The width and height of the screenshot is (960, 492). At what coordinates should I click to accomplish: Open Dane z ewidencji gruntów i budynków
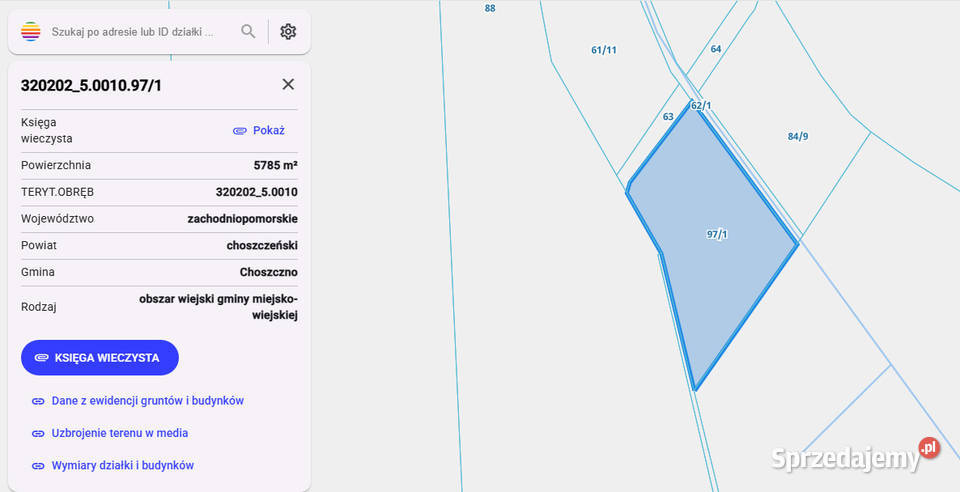tap(147, 401)
